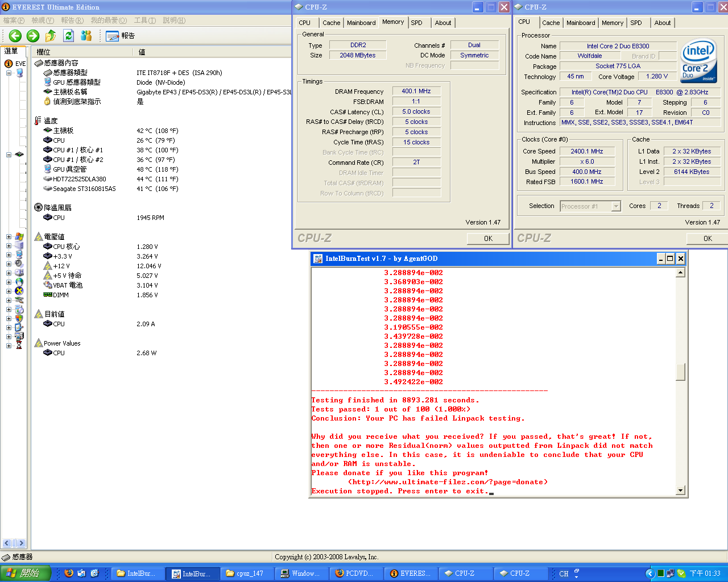Expand the DirectX X-icon tree node
Image resolution: width=728 pixels, height=582 pixels.
tap(9, 291)
